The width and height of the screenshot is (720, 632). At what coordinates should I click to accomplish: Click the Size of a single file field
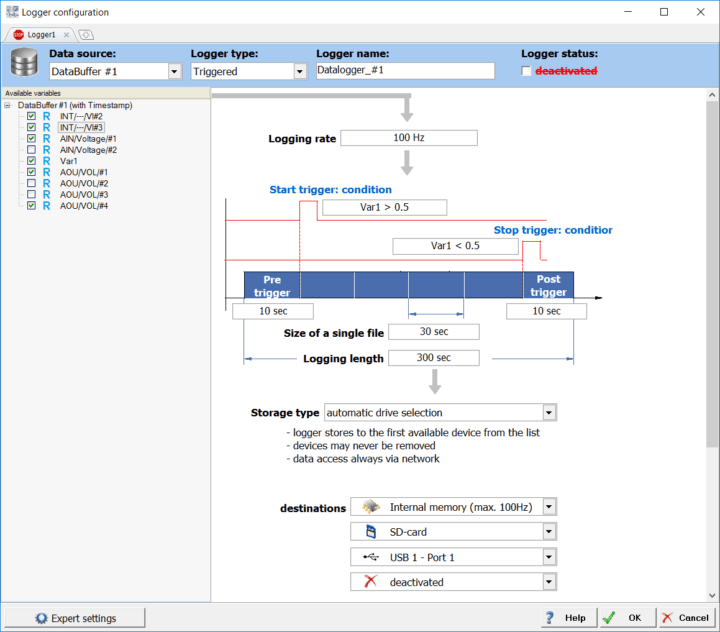[x=434, y=332]
